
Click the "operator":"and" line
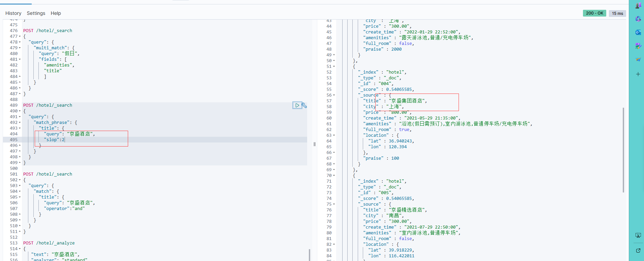64,209
